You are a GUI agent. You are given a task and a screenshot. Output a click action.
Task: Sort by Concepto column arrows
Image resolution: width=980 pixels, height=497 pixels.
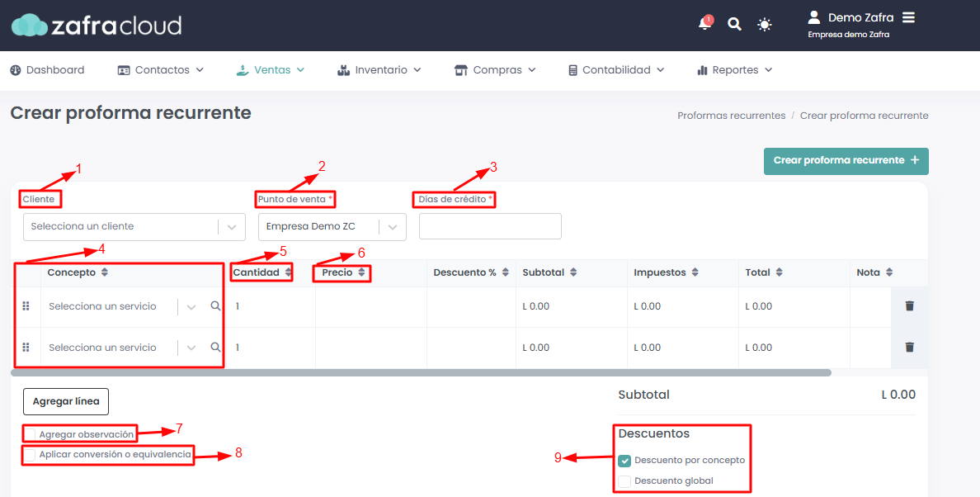105,272
